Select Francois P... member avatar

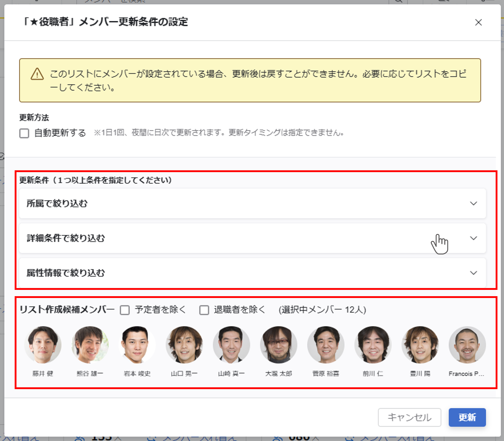[x=467, y=345]
